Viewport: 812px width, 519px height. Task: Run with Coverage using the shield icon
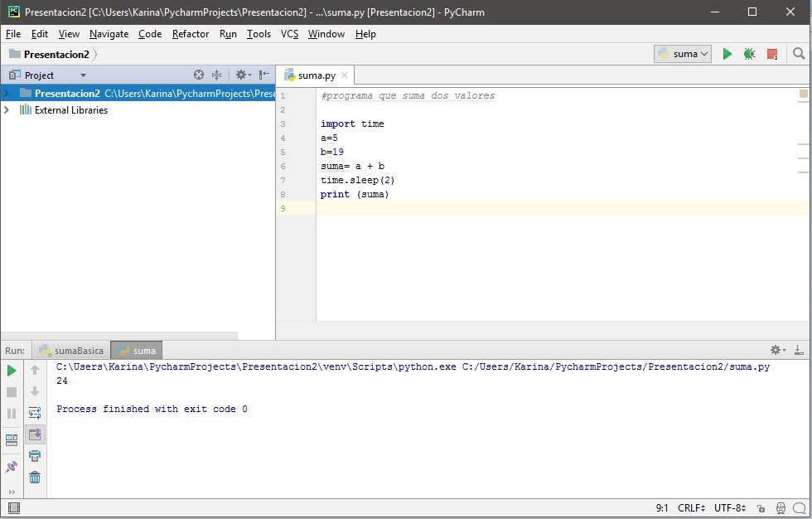(771, 53)
